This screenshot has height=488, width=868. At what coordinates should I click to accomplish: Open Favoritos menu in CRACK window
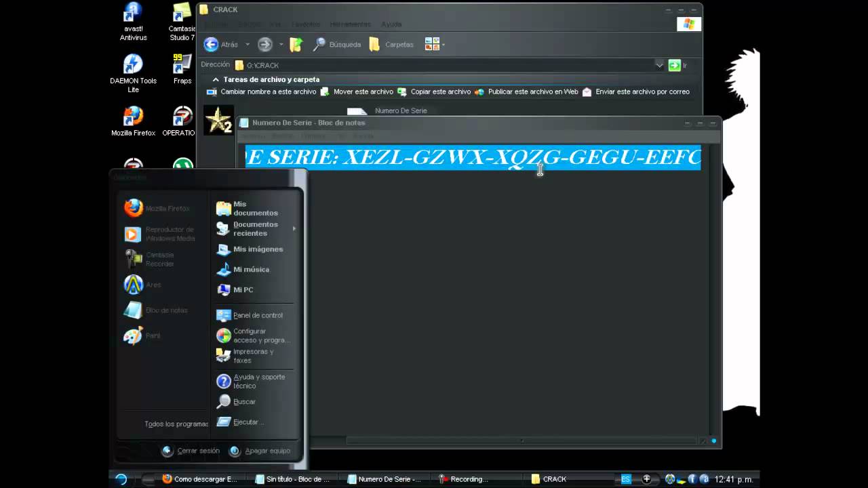pos(305,24)
